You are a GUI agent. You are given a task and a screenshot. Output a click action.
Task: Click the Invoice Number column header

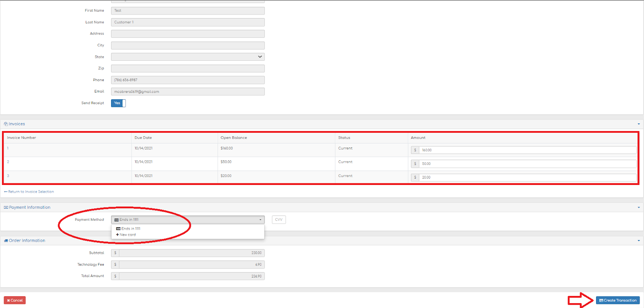21,138
